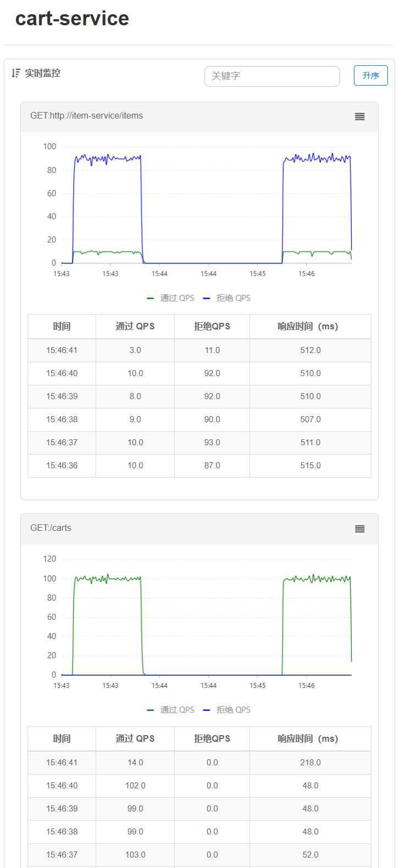Click the green 通过 QPS legend marker in the GET:/carts chart

coord(151,710)
